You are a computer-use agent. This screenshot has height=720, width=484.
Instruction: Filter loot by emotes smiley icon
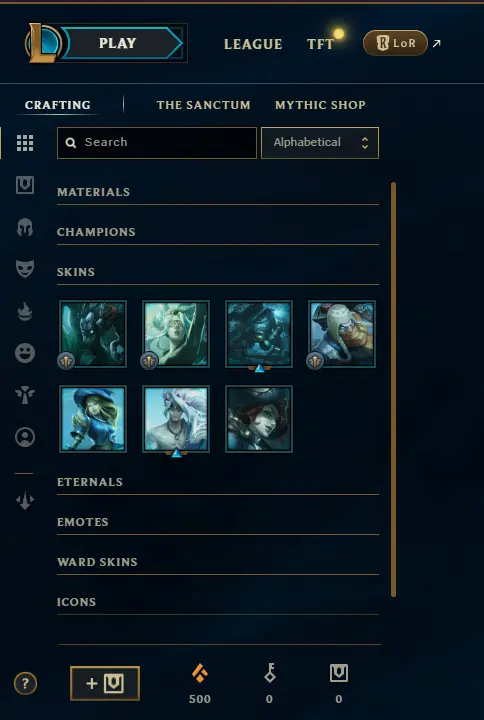[25, 353]
